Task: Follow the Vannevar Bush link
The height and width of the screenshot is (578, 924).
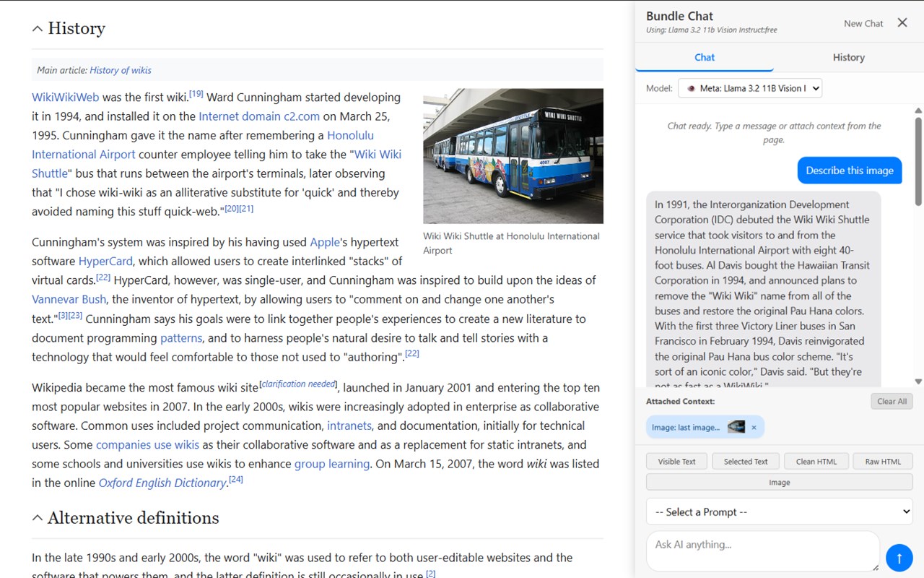Action: coord(69,298)
